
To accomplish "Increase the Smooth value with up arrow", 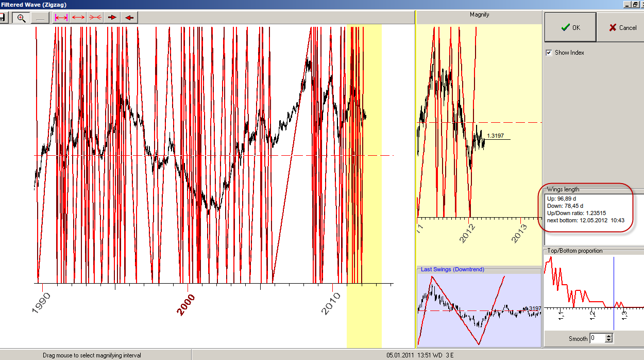I will 609,336.
